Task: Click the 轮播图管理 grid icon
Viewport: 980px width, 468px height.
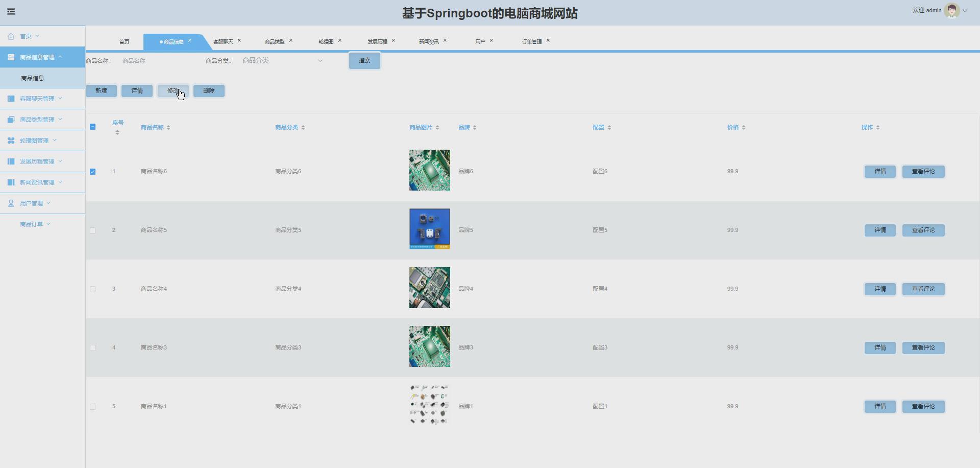Action: tap(10, 140)
